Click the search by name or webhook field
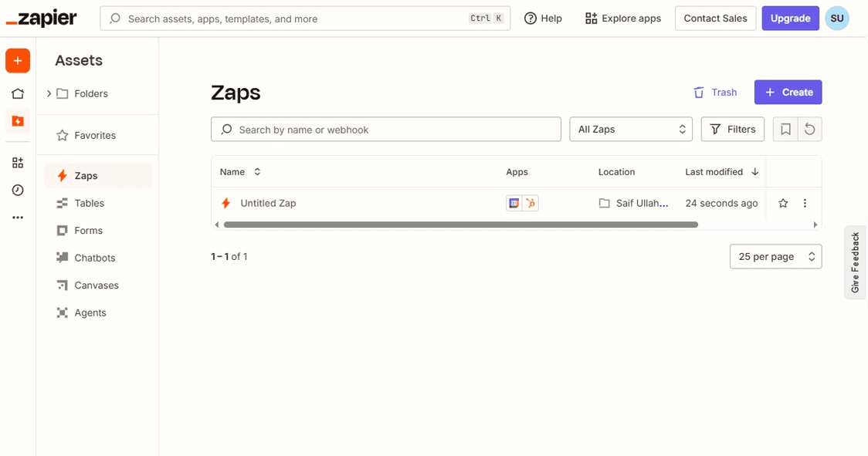Screen dimensions: 868x456 (x=385, y=129)
